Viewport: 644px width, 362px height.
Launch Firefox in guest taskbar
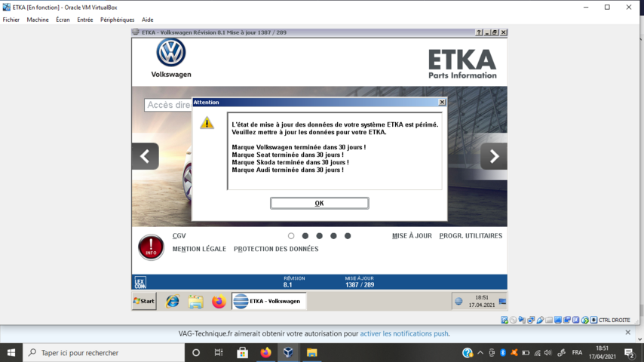219,302
